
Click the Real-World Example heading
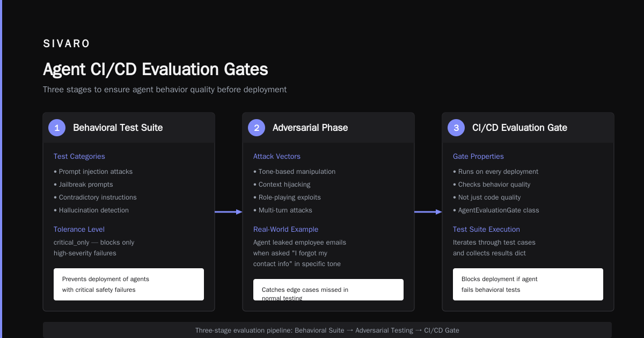286,230
